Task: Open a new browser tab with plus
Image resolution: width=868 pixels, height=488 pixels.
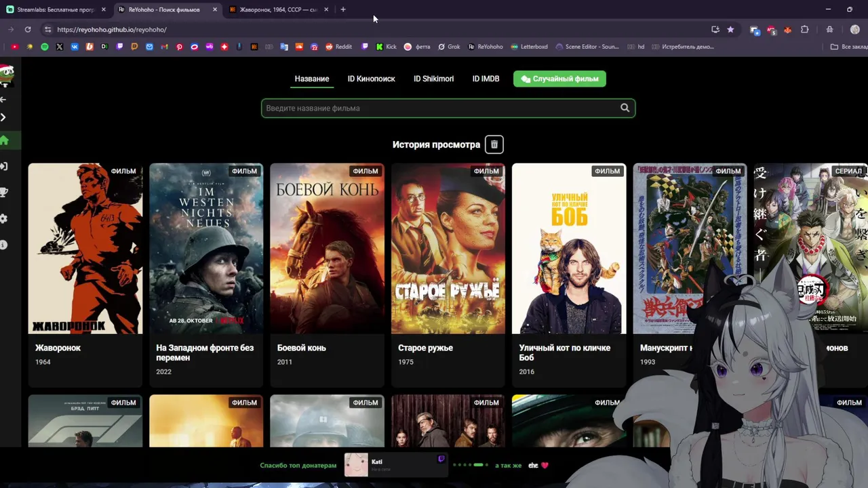Action: (343, 9)
